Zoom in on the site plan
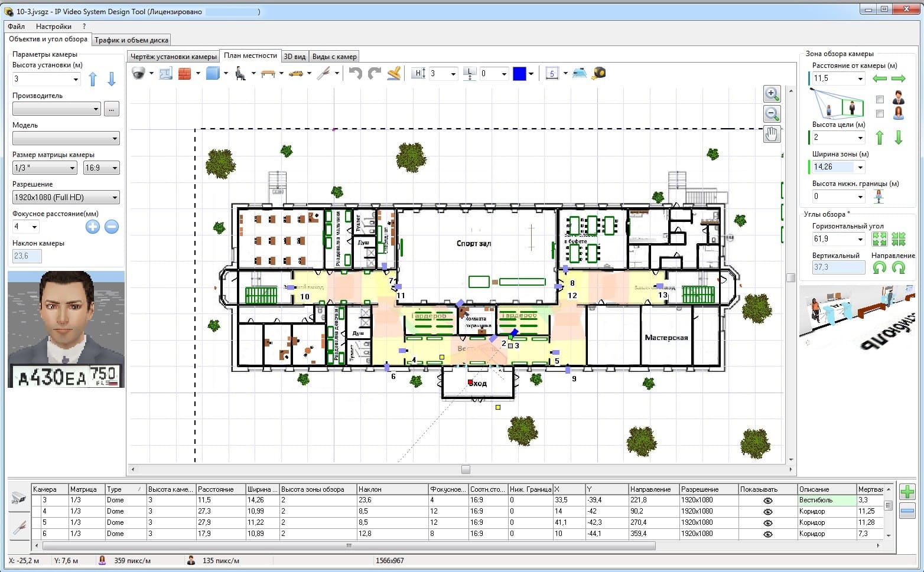 (x=772, y=93)
